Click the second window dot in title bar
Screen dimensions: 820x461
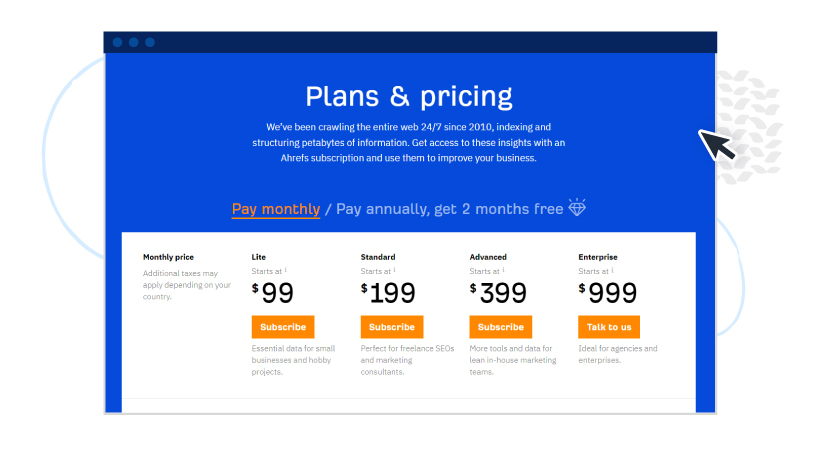[x=134, y=42]
